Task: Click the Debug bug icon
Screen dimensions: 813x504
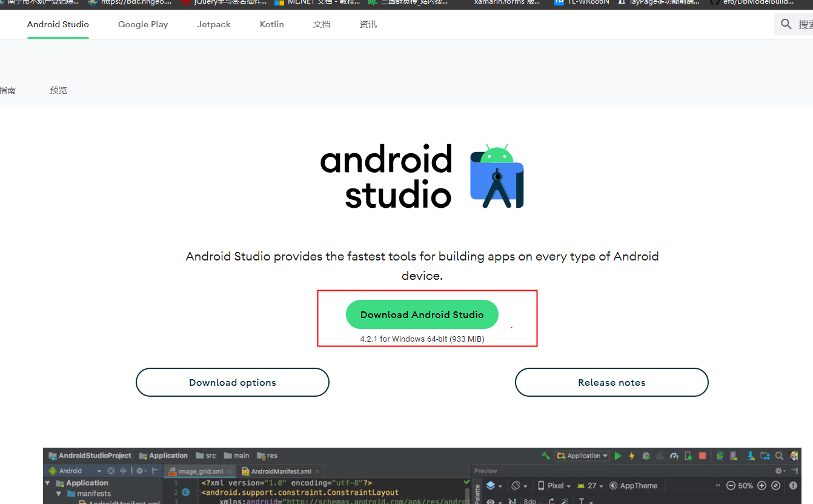Action: pyautogui.click(x=646, y=456)
